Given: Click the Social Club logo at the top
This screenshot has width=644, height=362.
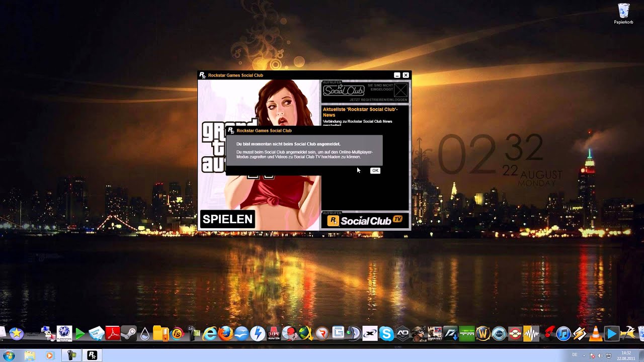Looking at the screenshot, I should click(344, 90).
